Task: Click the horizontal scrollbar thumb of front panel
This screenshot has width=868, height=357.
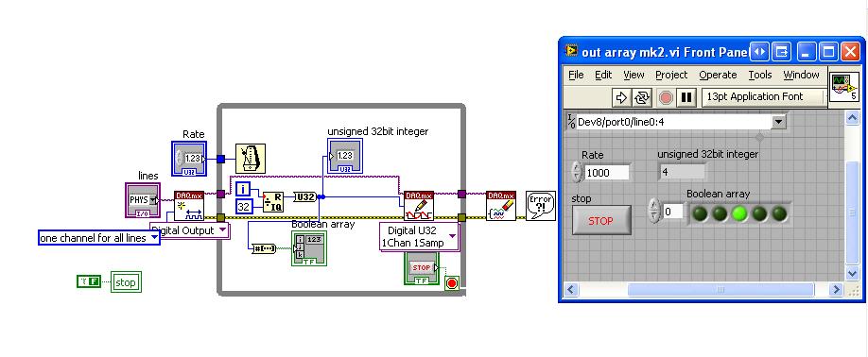Action: click(720, 289)
